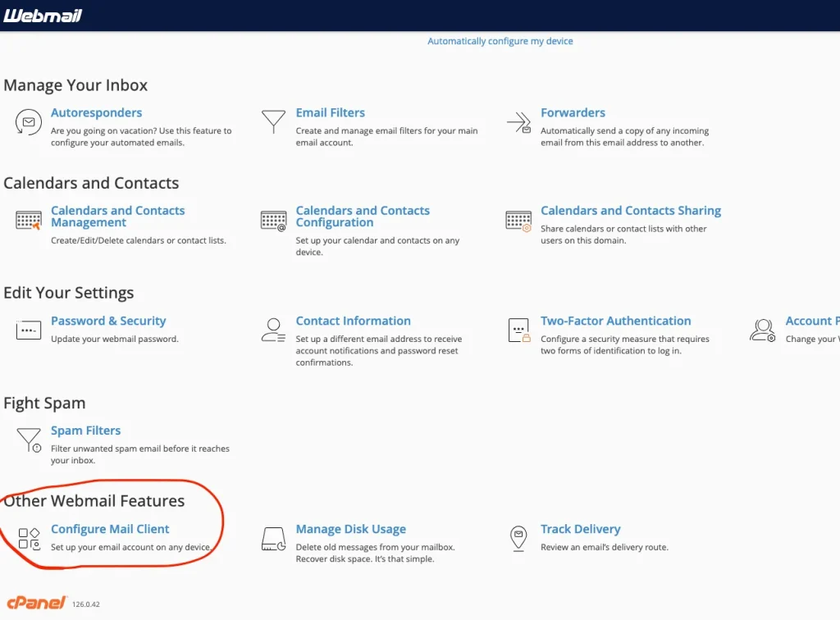The height and width of the screenshot is (620, 840).
Task: Click the version number 126.0.42
Action: [x=85, y=604]
